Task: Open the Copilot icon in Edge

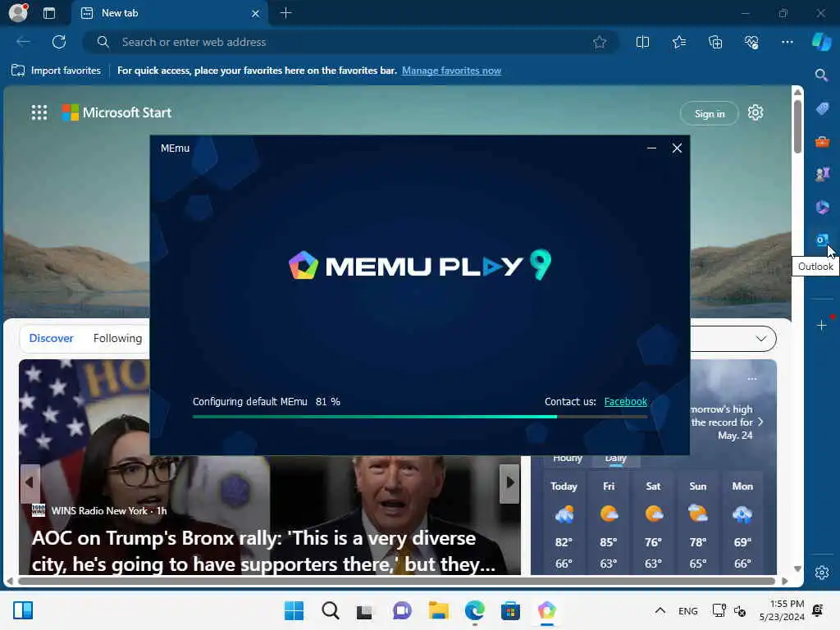Action: 822,42
